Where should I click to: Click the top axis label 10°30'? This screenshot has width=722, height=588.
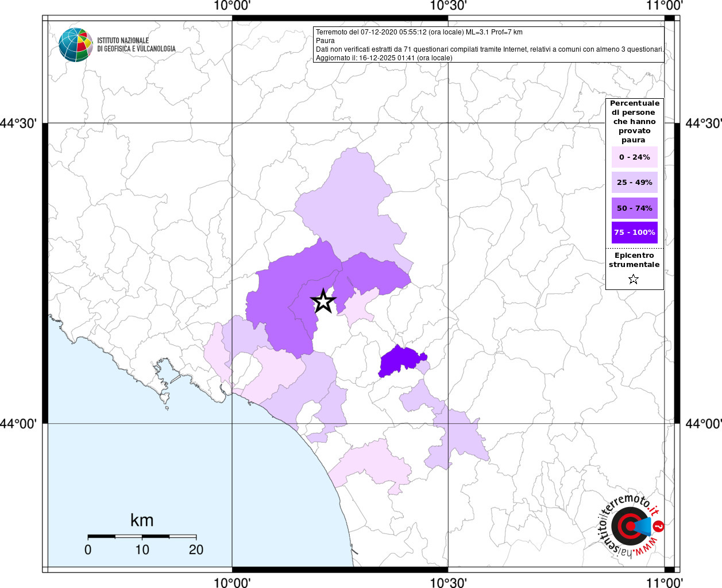(x=449, y=6)
